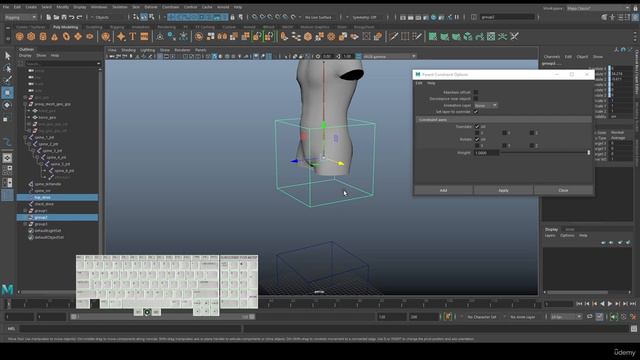This screenshot has height=360, width=640.
Task: Expand group3 in the Outliner
Action: [x=25, y=224]
